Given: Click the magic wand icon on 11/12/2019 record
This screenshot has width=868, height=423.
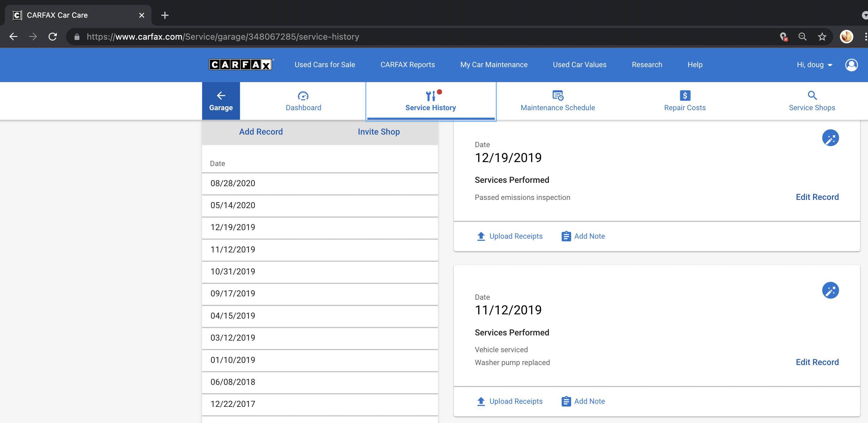Looking at the screenshot, I should click(x=830, y=290).
